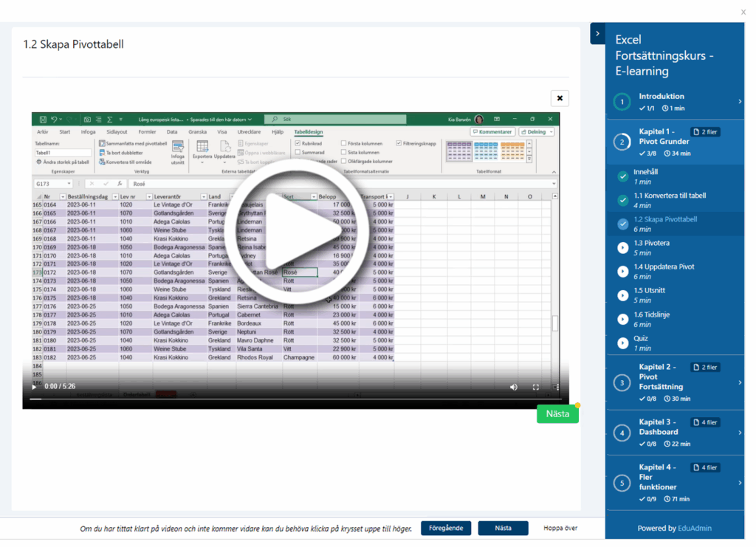756x547 pixels.
Task: Open the Leverantör column filter dropdown in video
Action: coord(204,196)
